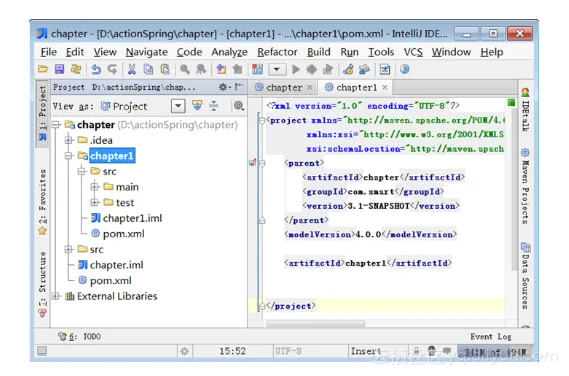Viewport: 569px width, 376px height.
Task: Collapse the chapter root node
Action: [x=56, y=125]
